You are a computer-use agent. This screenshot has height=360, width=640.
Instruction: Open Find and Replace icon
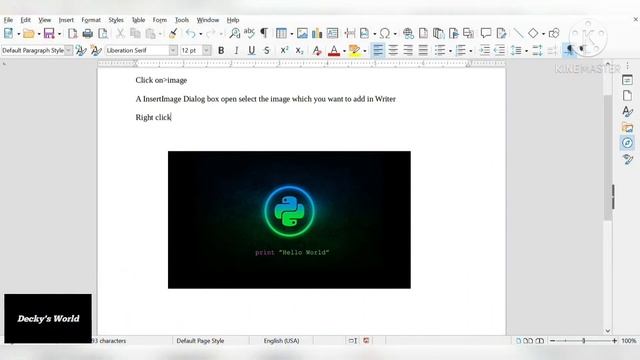click(x=235, y=33)
